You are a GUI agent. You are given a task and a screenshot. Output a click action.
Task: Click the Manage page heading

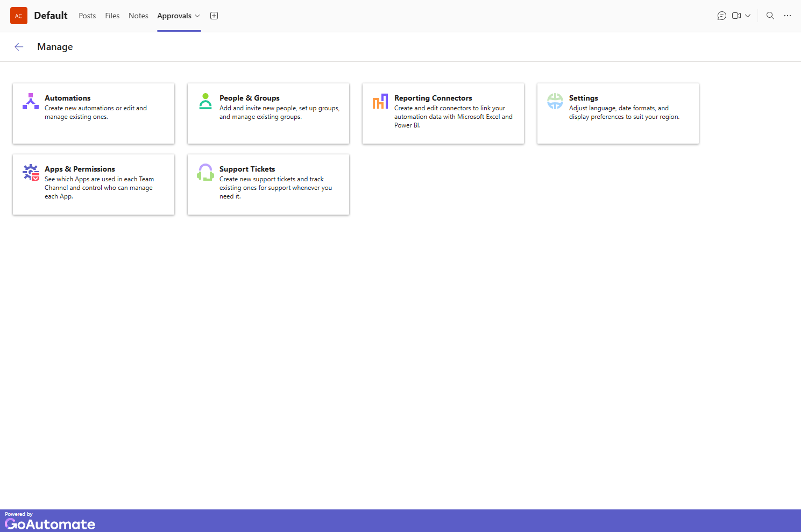point(55,47)
